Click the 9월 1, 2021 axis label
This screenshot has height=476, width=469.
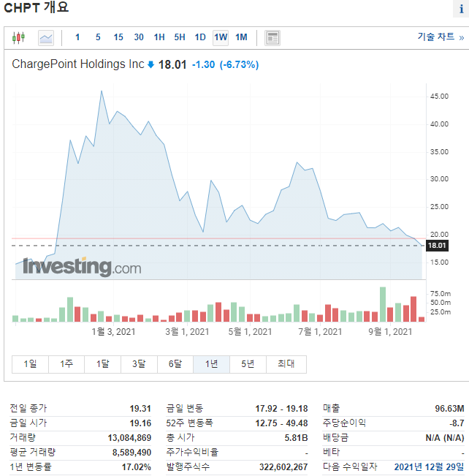(x=390, y=332)
